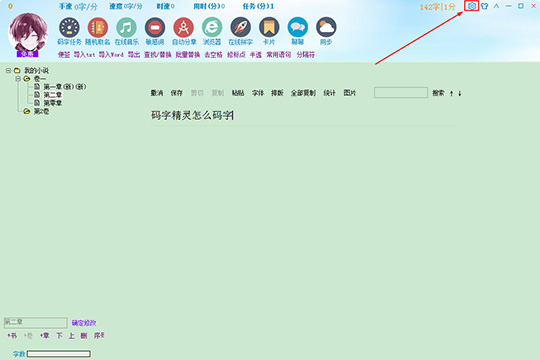Select 我的小说 root item

pyautogui.click(x=36, y=71)
